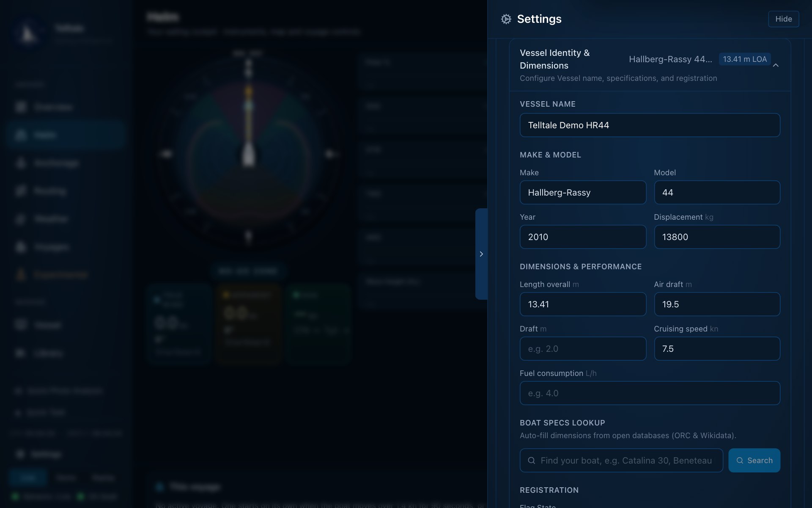Click the DIMENSIONS & PERFORMANCE heading

(x=581, y=266)
